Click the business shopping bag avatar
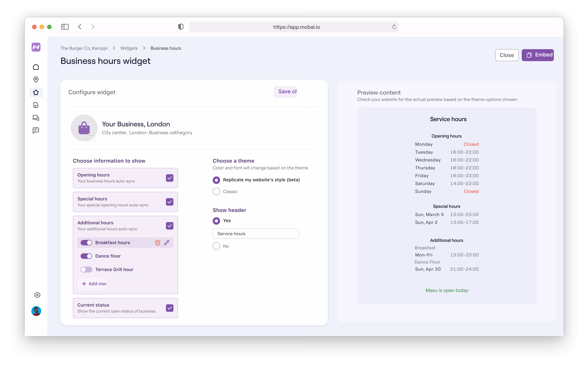The height and width of the screenshot is (368, 588). [84, 128]
